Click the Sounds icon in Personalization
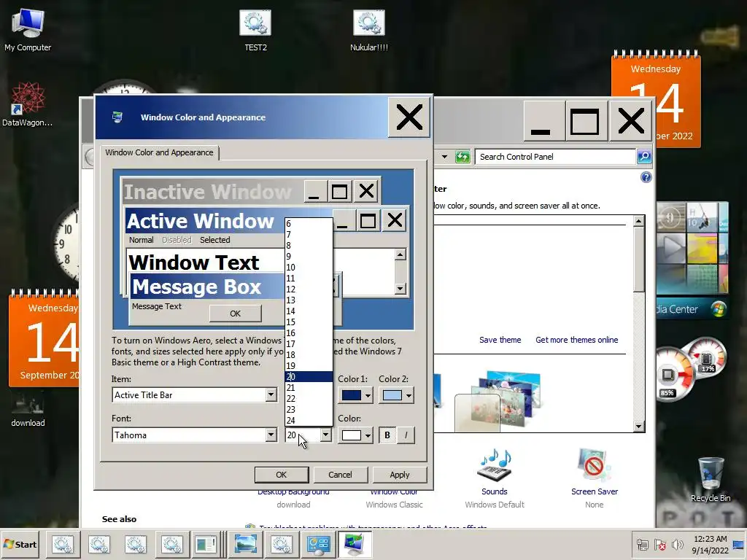 [x=494, y=465]
